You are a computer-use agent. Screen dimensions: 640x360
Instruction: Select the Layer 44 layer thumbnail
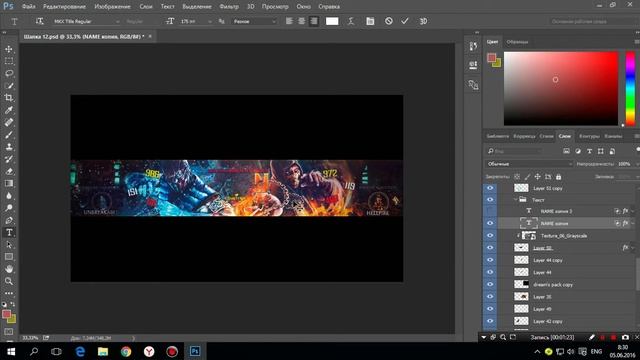(x=521, y=272)
